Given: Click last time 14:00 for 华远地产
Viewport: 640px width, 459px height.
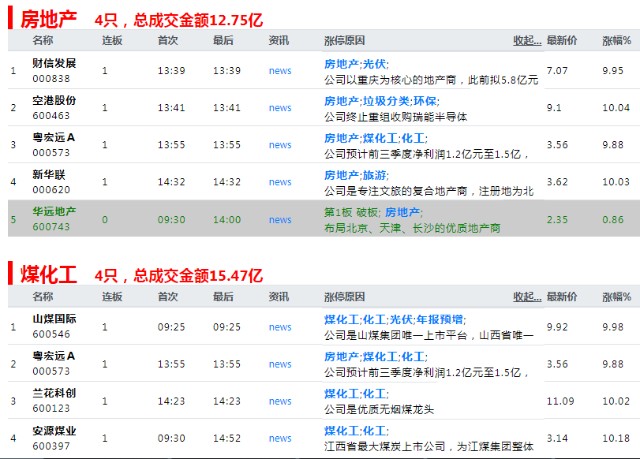Looking at the screenshot, I should [227, 220].
